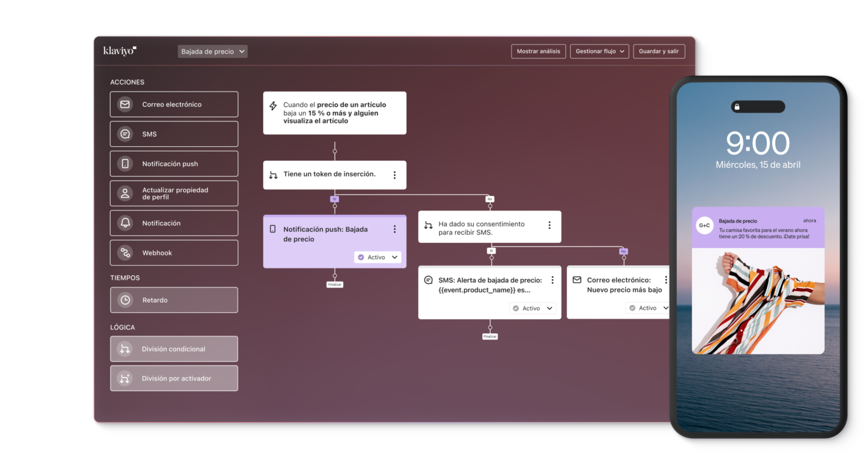Click the striped shirt notification image
The width and height of the screenshot is (868, 454).
coord(757,300)
